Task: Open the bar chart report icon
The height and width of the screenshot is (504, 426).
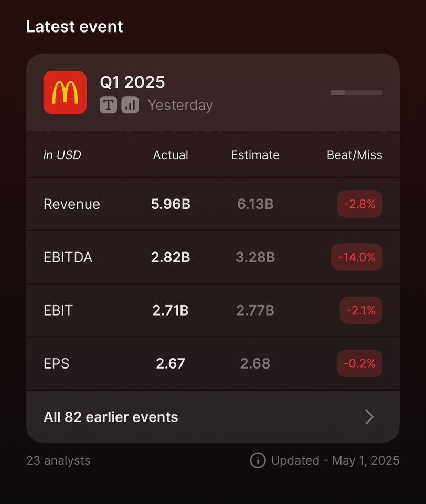Action: pyautogui.click(x=130, y=105)
